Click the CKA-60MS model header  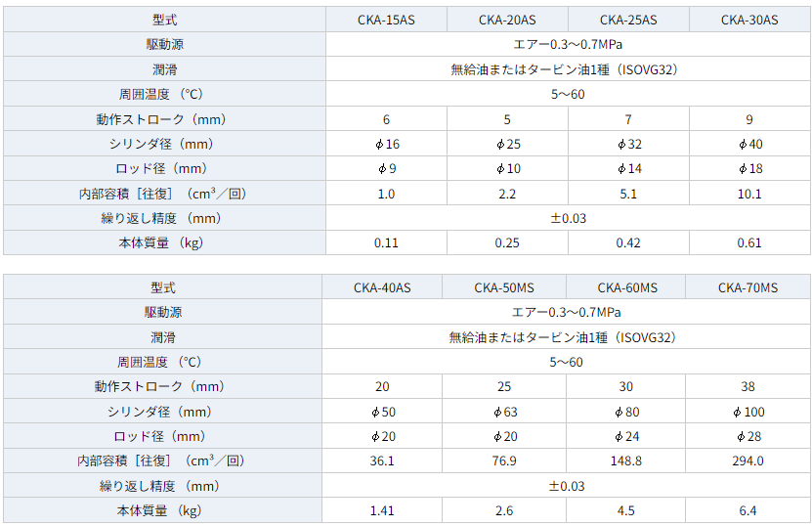tap(626, 287)
